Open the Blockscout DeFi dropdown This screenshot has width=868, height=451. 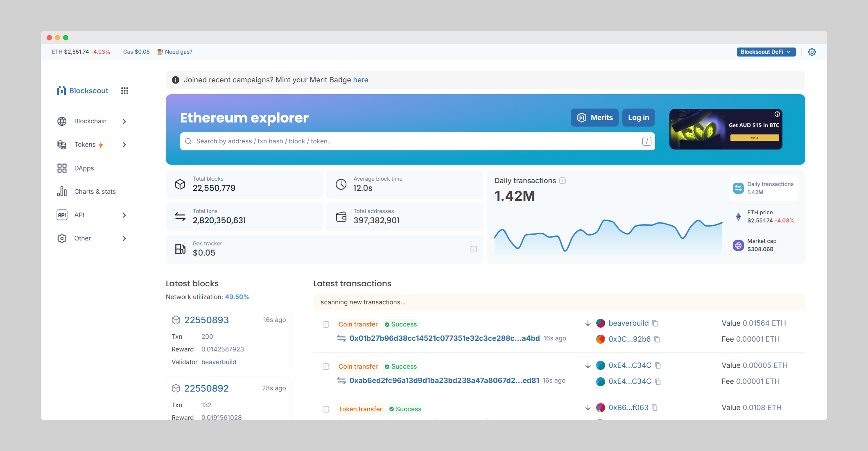pos(766,52)
